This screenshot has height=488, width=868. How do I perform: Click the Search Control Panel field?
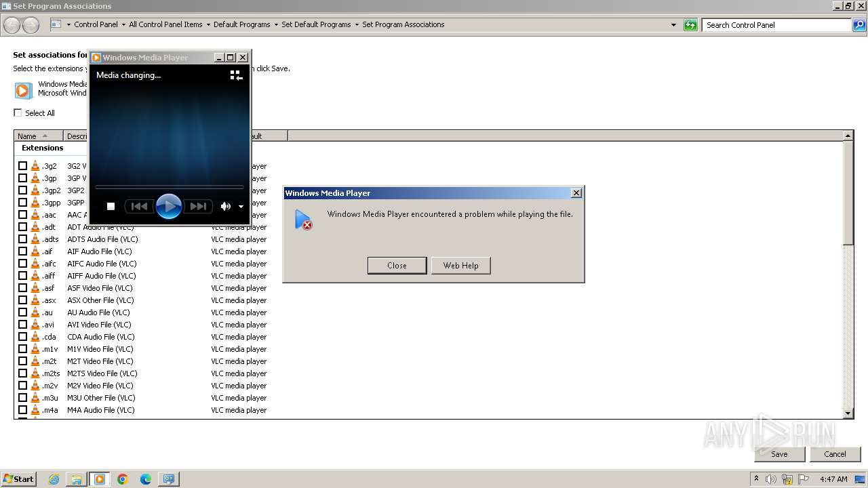tap(777, 25)
